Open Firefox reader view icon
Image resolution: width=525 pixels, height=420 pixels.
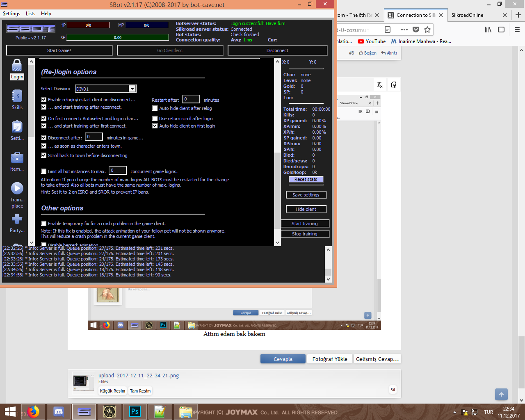(388, 30)
